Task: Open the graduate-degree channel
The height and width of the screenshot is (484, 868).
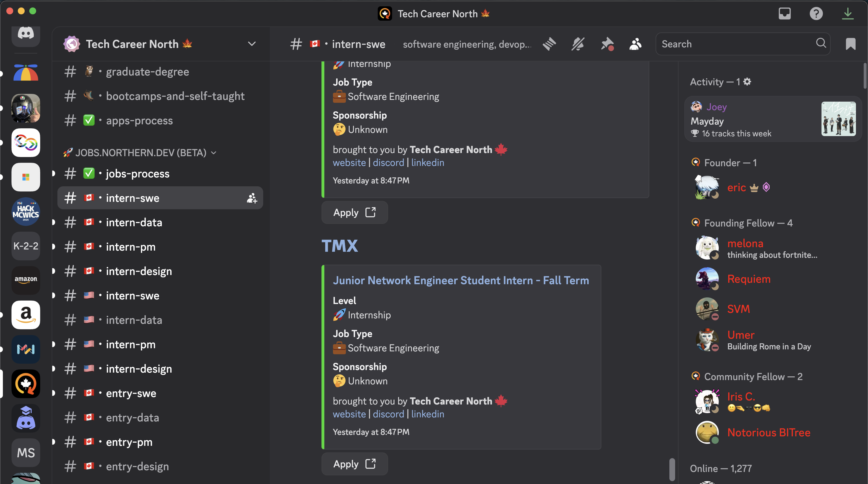Action: [x=160, y=72]
